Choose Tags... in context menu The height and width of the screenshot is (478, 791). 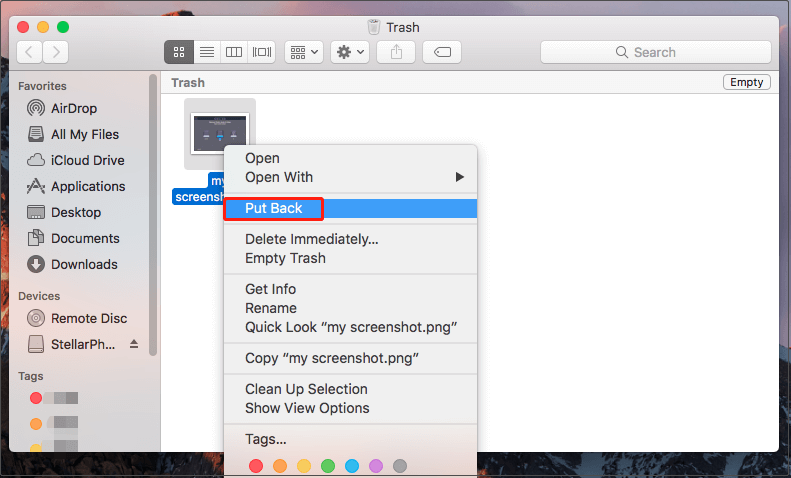pyautogui.click(x=350, y=439)
